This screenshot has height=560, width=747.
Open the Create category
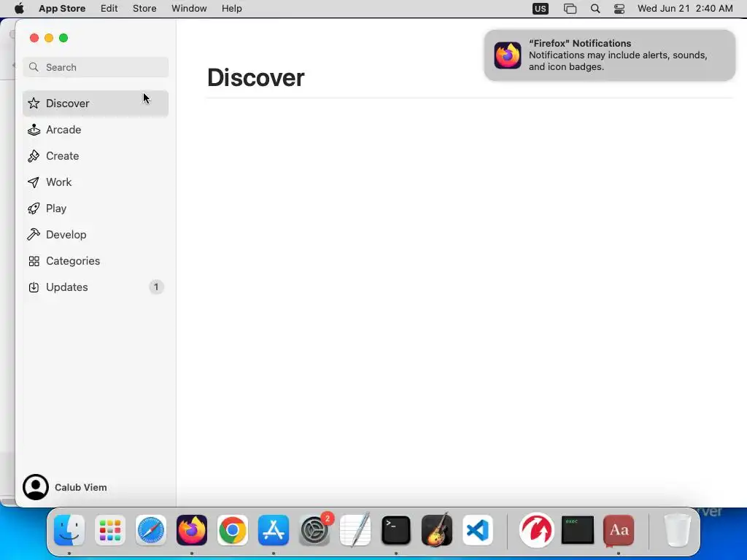click(96, 156)
